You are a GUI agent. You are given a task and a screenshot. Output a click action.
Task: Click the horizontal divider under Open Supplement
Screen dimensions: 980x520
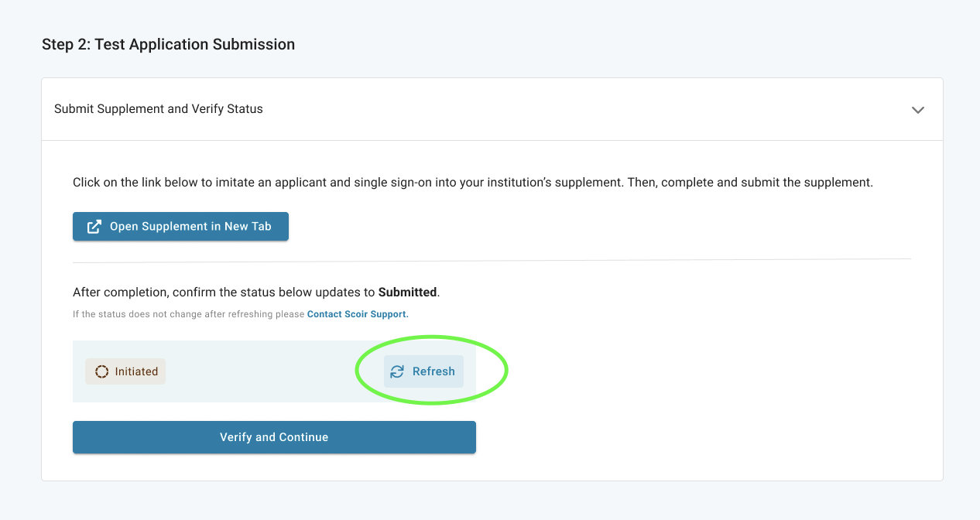coord(492,259)
